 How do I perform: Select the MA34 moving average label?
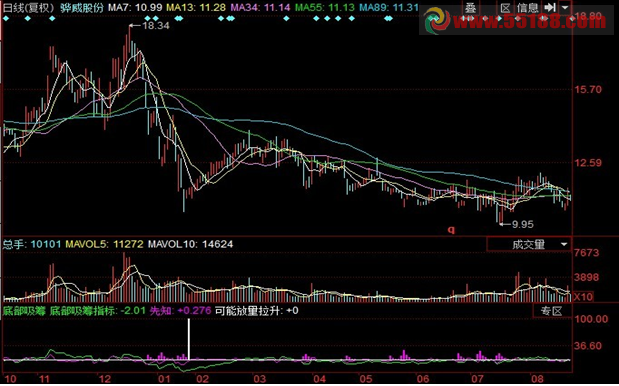[x=260, y=7]
